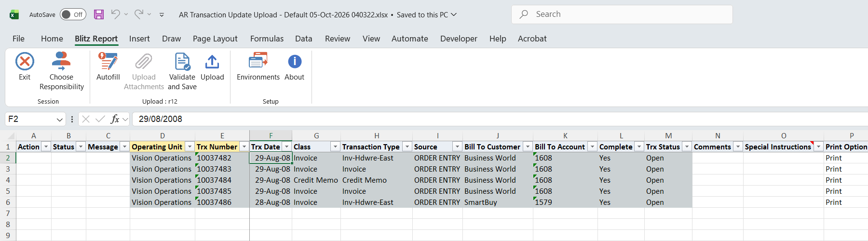The image size is (868, 241).
Task: Switch to the Review tab
Action: 338,39
